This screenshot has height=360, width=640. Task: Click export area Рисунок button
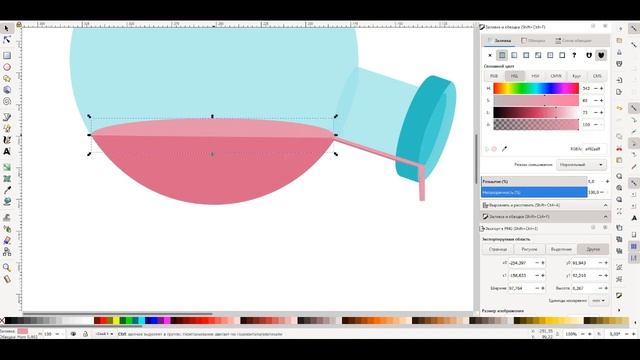point(529,249)
